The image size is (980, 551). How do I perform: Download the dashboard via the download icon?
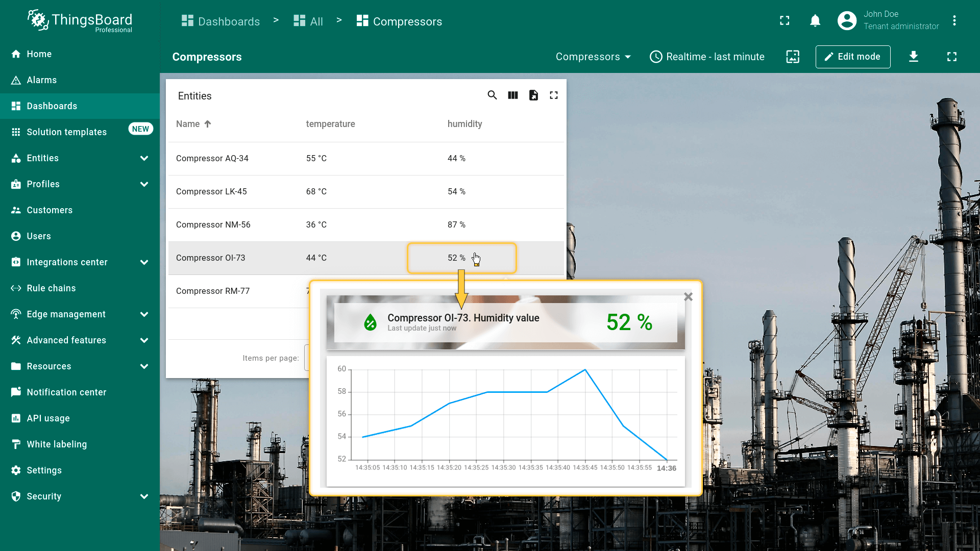[x=914, y=57]
